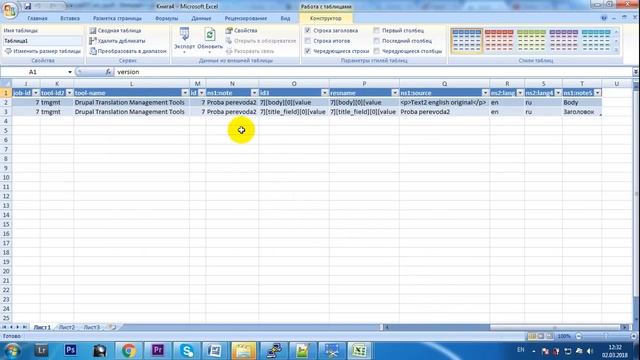Click the Save icon in quick access toolbar
This screenshot has height=360, width=640.
click(27, 6)
